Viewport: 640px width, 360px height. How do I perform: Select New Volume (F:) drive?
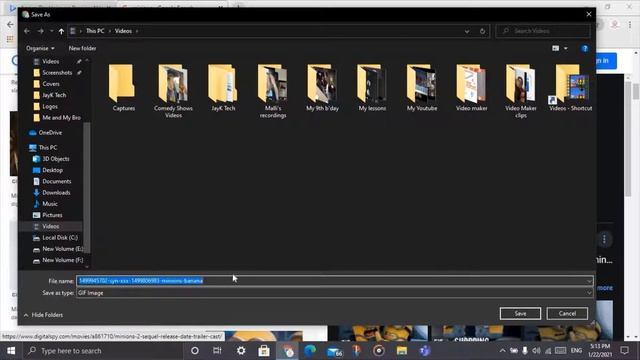coord(62,260)
